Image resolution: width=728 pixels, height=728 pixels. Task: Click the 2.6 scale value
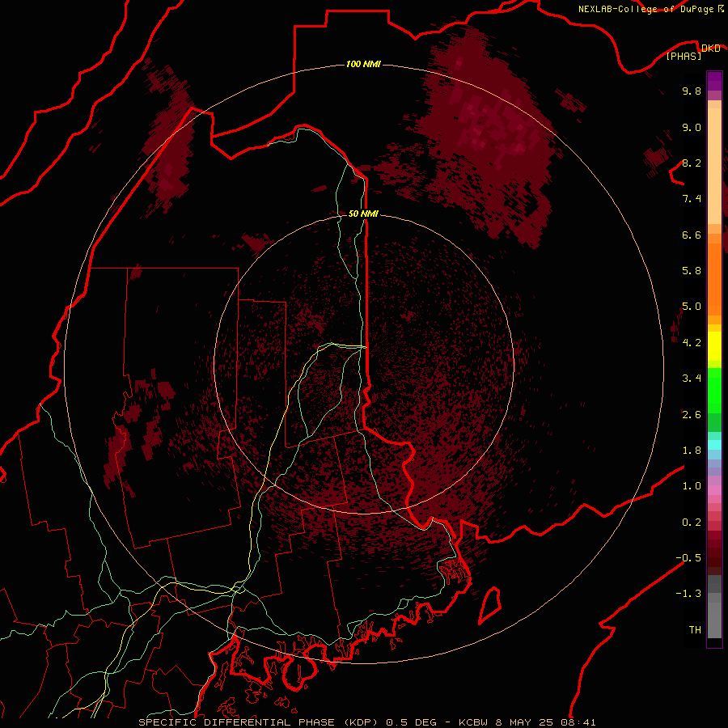click(x=692, y=415)
